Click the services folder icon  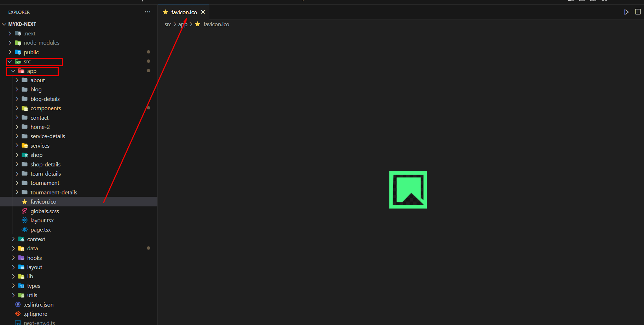click(25, 146)
